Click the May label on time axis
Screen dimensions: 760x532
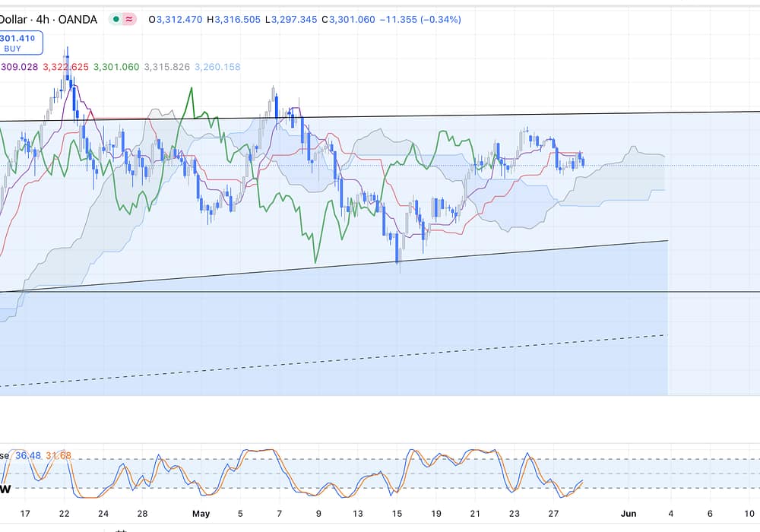pos(201,513)
